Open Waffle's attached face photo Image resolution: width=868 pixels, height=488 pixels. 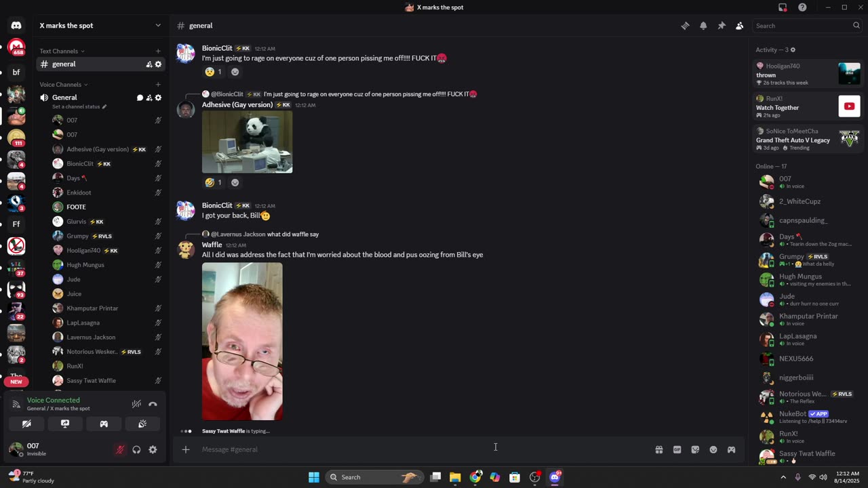242,342
